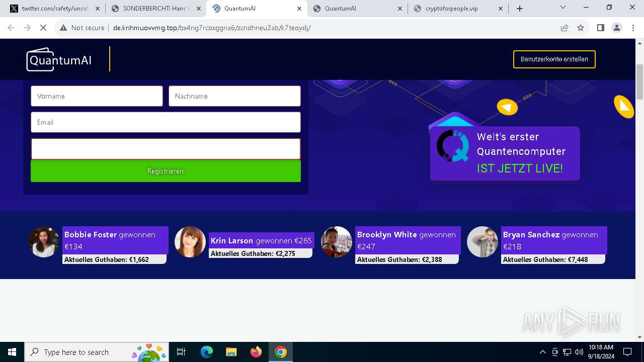The image size is (644, 362).
Task: Click the Email input field
Action: click(166, 122)
